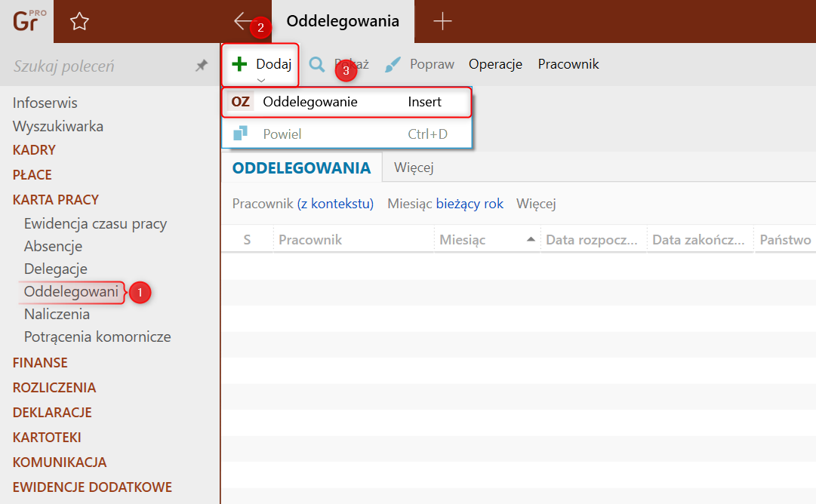
Task: Expand the EWIDENCJE DODATKOWE section
Action: [x=92, y=487]
